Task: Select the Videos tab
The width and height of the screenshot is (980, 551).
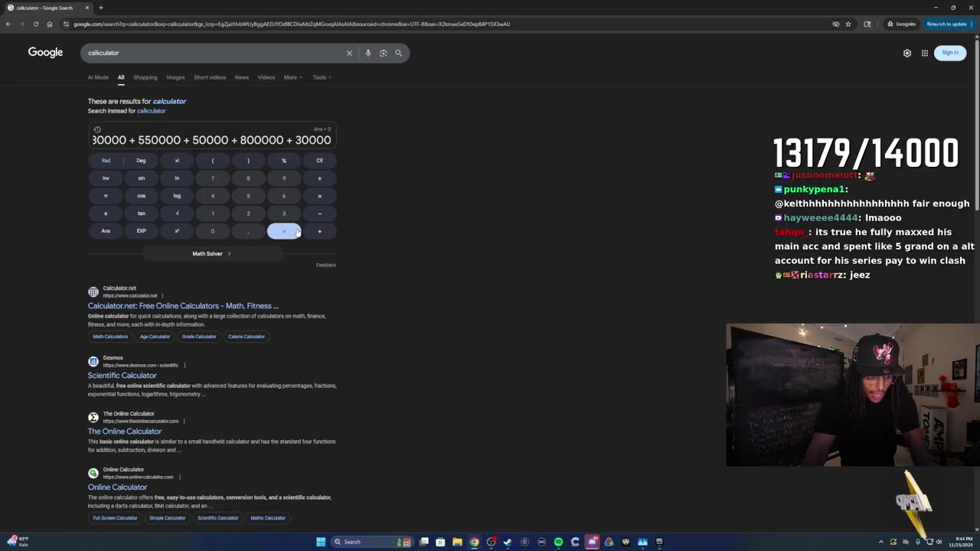Action: click(266, 77)
